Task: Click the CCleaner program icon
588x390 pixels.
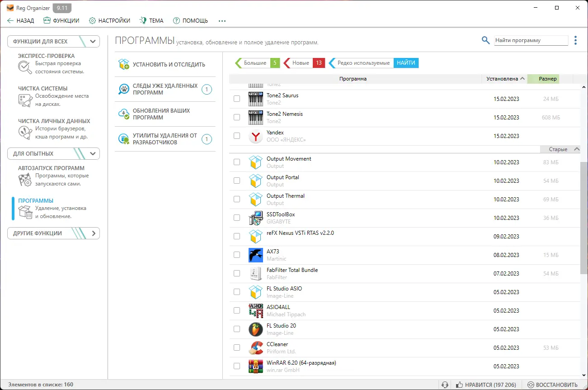Action: [256, 348]
